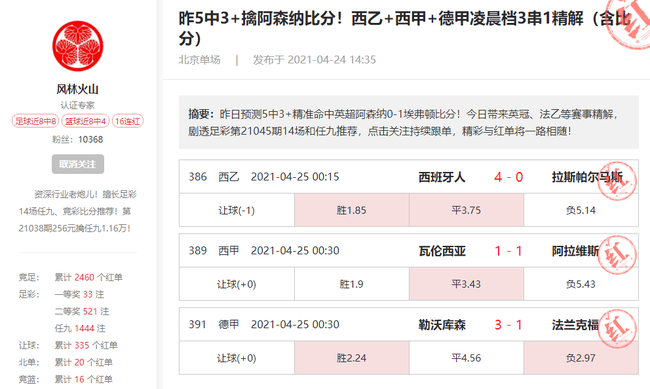Click the 让球(-1) handicap cell
The width and height of the screenshot is (650, 389).
[237, 210]
